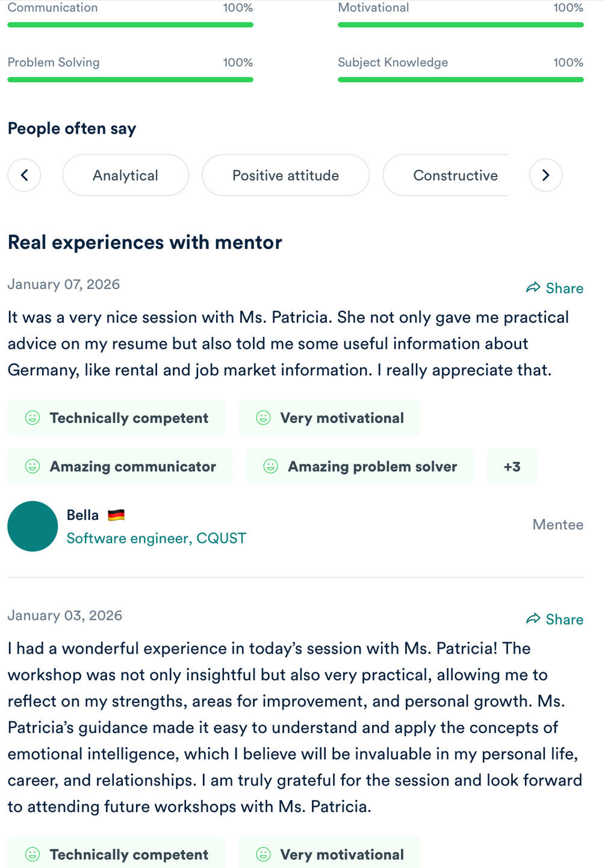
Task: Select the Constructive tag chip
Action: (x=455, y=175)
